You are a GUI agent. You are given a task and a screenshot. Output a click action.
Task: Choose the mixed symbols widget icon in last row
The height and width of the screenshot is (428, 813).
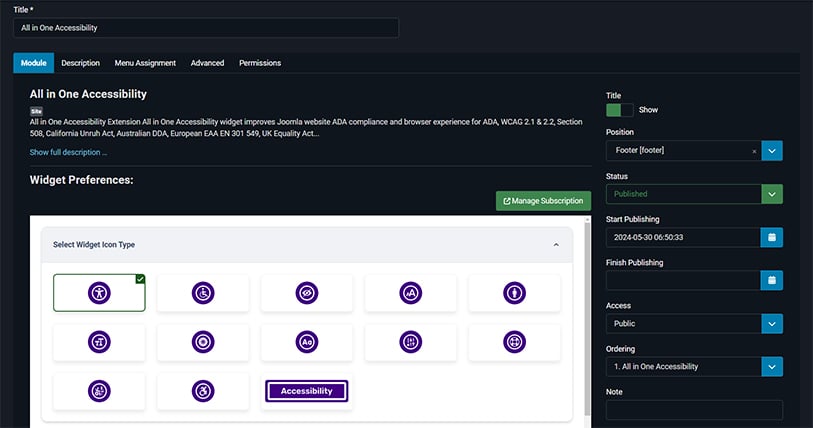[x=99, y=391]
